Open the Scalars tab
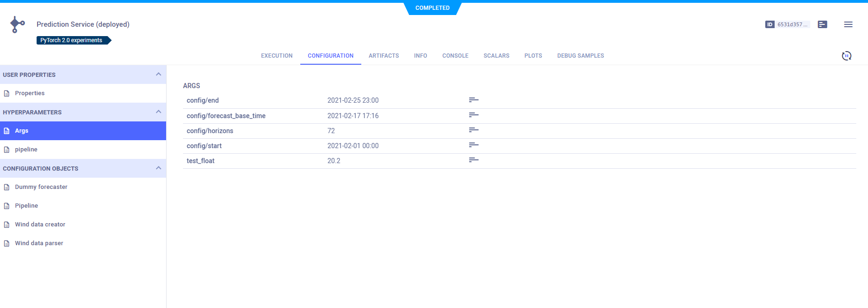Screen dimensions: 868x308 [x=496, y=56]
